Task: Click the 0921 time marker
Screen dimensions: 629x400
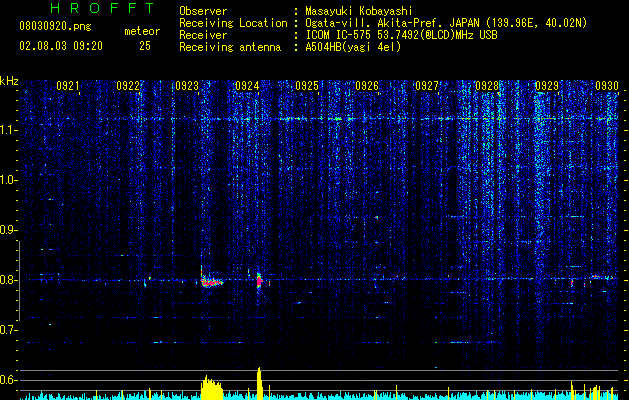Action: tap(67, 86)
